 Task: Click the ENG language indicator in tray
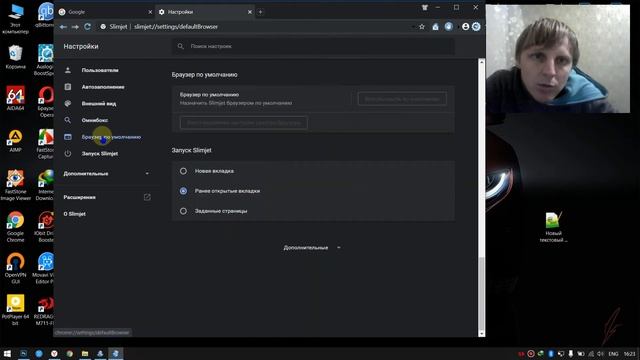point(613,354)
